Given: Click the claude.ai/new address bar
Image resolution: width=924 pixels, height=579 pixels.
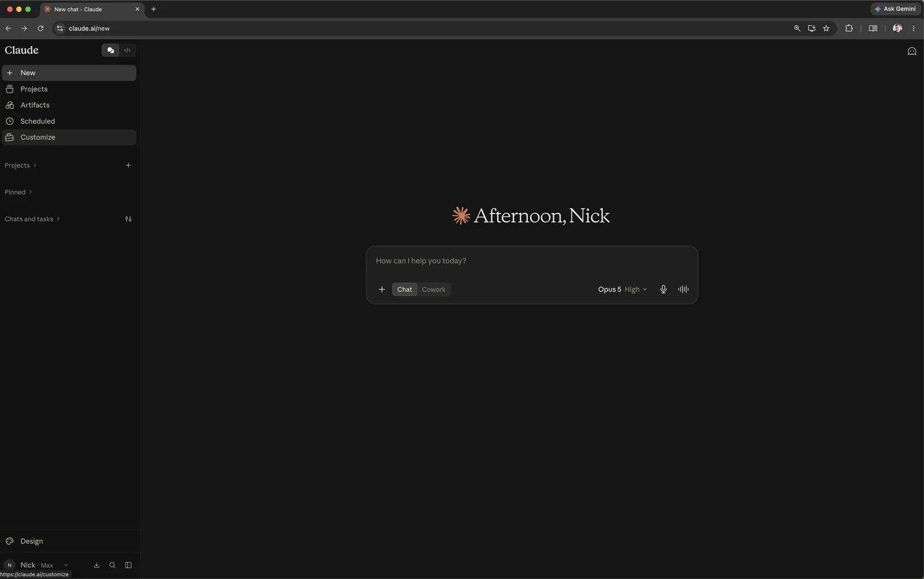Looking at the screenshot, I should click(424, 28).
